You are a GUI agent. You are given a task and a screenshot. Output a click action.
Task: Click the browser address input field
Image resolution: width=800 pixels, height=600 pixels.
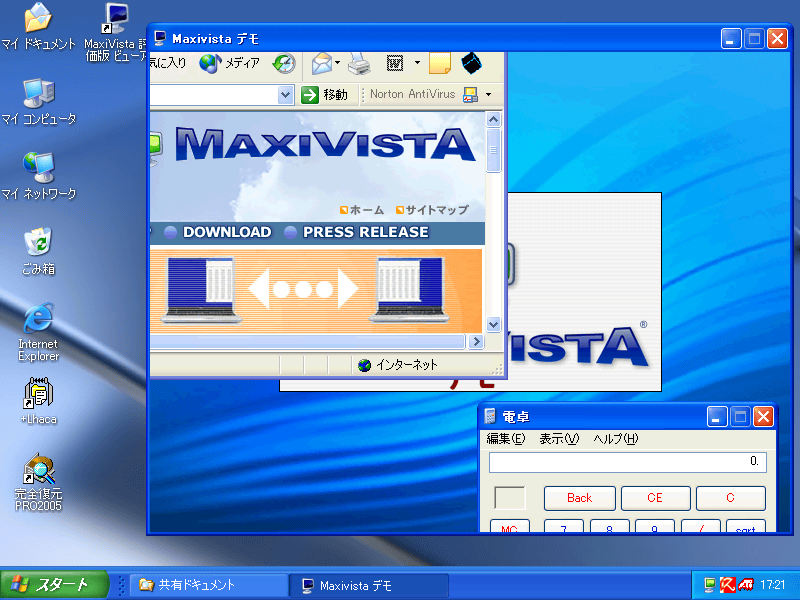(214, 95)
